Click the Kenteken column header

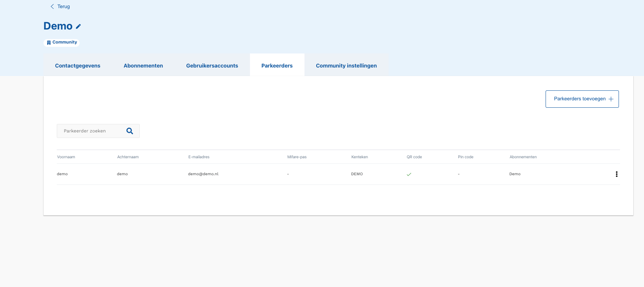click(359, 157)
